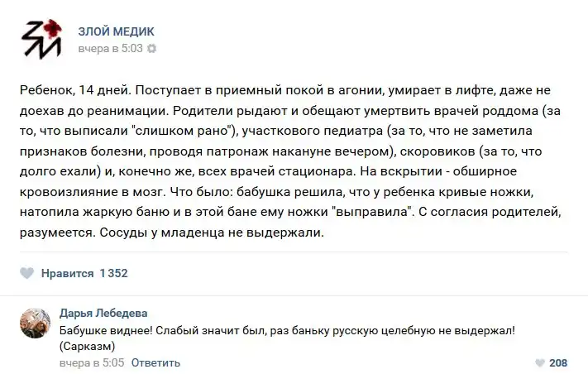Image resolution: width=588 pixels, height=374 pixels.
Task: Click the gear icon beside the post time
Action: (151, 49)
